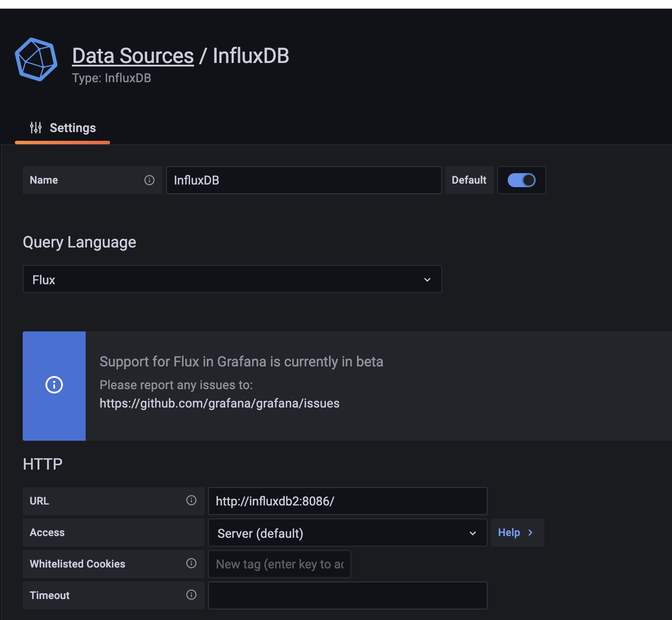Click the Access field label
Viewport: 672px width, 620px height.
pos(47,533)
